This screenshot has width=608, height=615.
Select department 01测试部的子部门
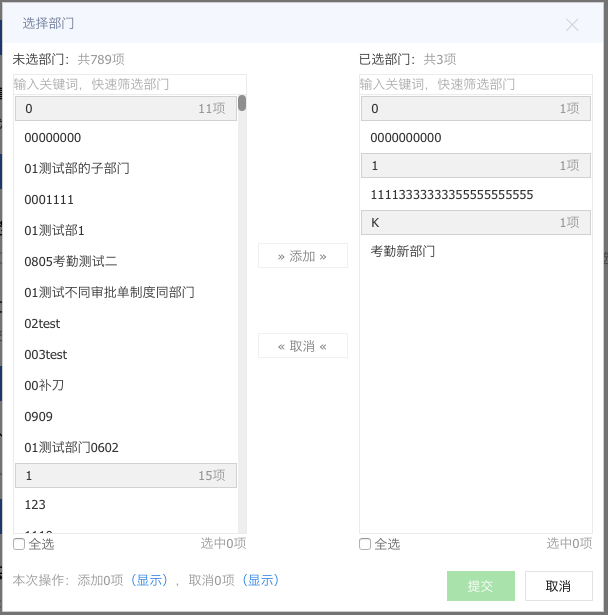pos(77,168)
